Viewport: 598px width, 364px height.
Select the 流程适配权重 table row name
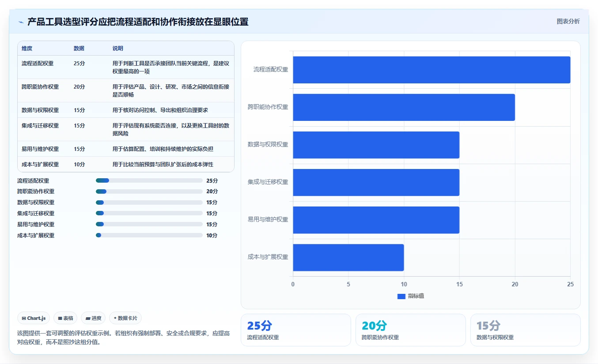38,63
